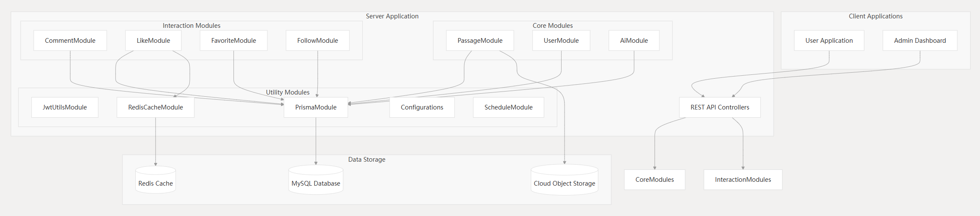Screen dimensions: 980x216
Task: Click the CoreModules node
Action: pyautogui.click(x=654, y=180)
